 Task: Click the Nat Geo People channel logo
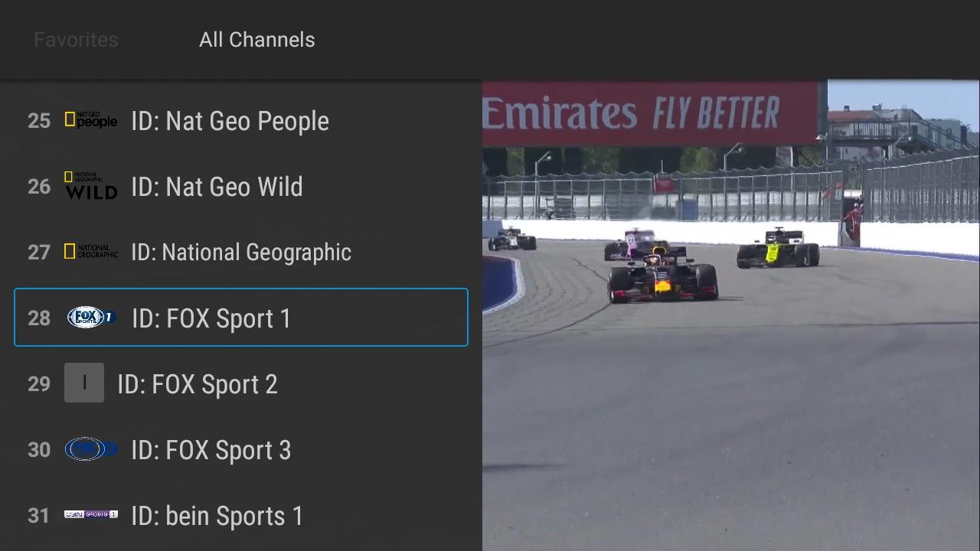(91, 120)
